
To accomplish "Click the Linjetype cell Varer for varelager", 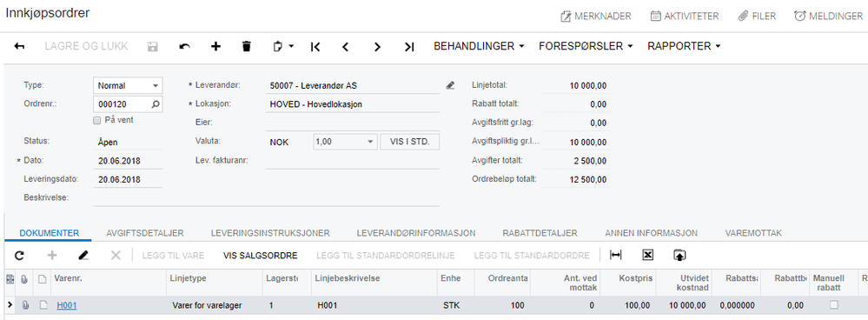I will click(215, 305).
